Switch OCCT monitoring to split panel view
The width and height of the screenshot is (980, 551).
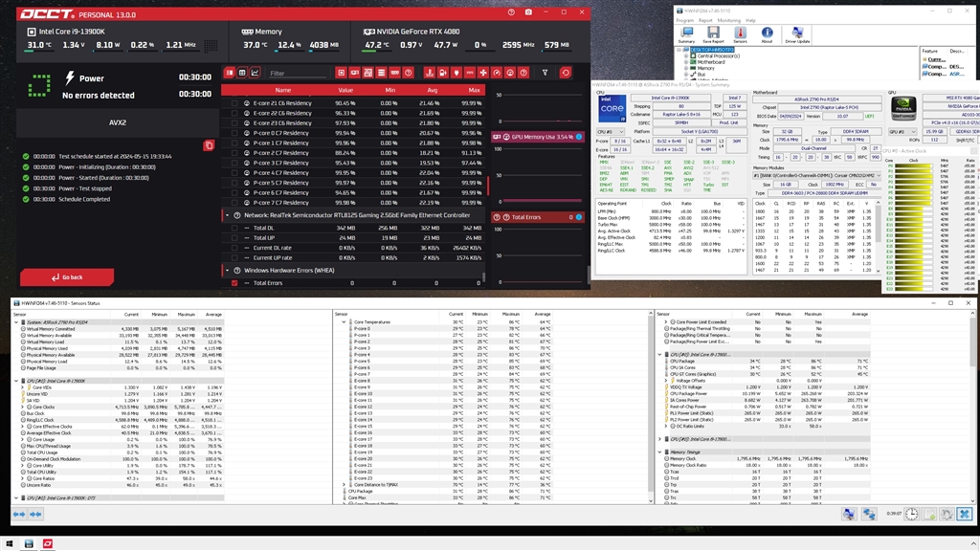pyautogui.click(x=230, y=73)
